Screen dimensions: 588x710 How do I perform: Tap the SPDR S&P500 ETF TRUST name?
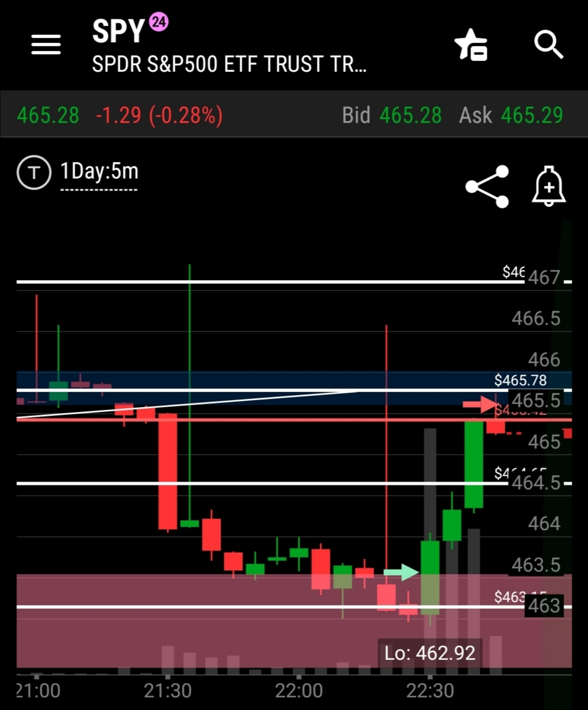tap(229, 64)
